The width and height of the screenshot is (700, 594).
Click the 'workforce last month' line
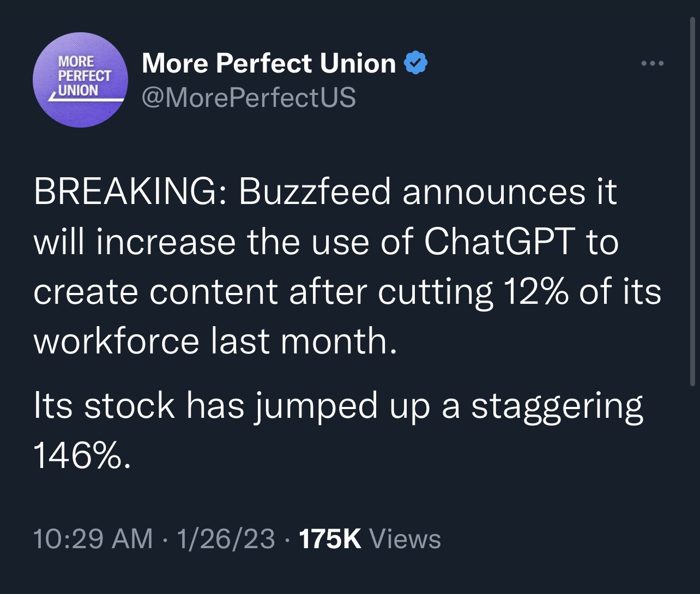215,341
